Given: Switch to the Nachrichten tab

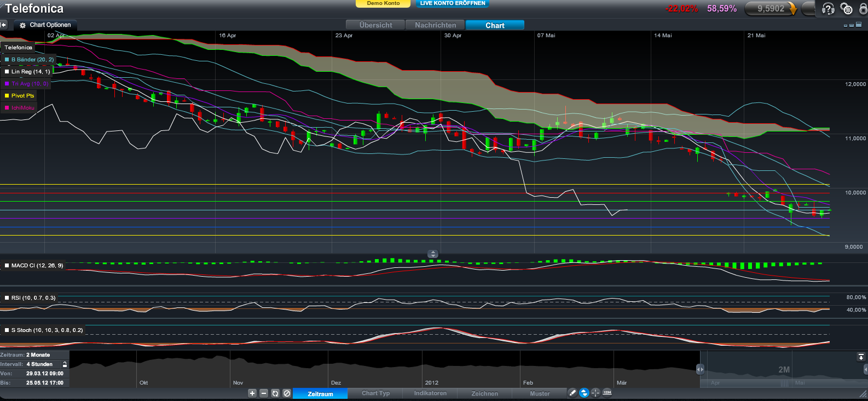Looking at the screenshot, I should (x=435, y=25).
